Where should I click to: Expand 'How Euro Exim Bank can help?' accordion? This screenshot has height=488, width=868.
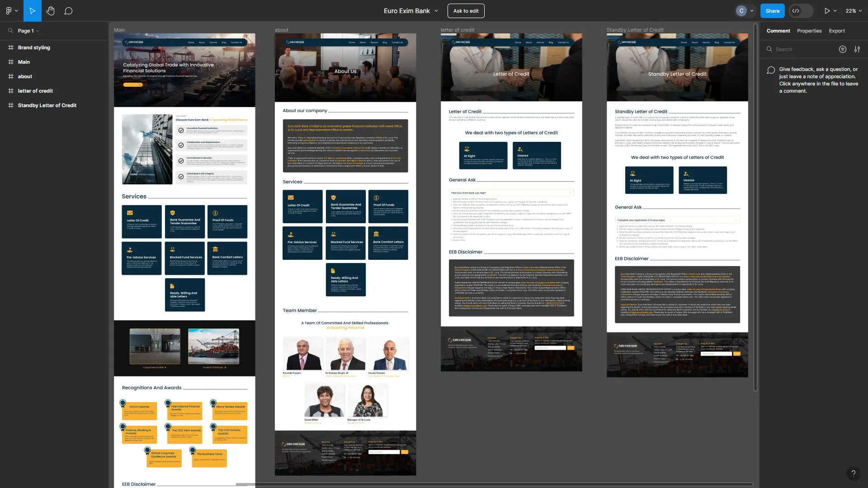511,193
